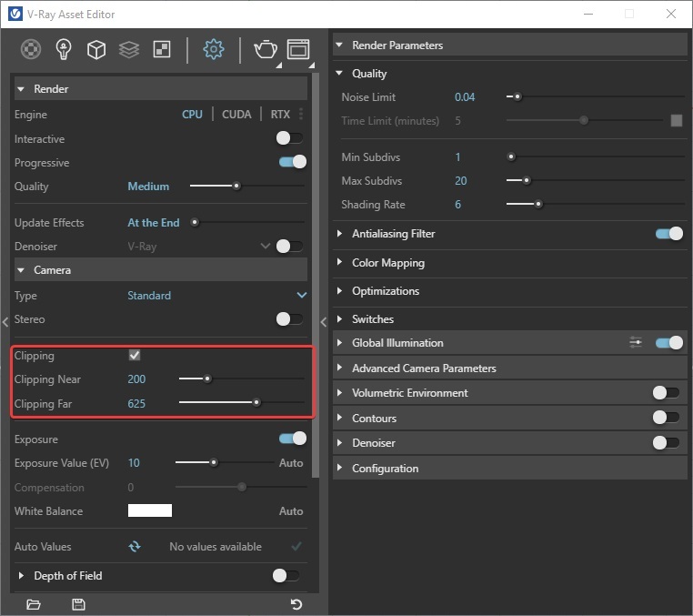Adjust the Noise Limit slider handle
The height and width of the screenshot is (616, 693).
tap(517, 96)
